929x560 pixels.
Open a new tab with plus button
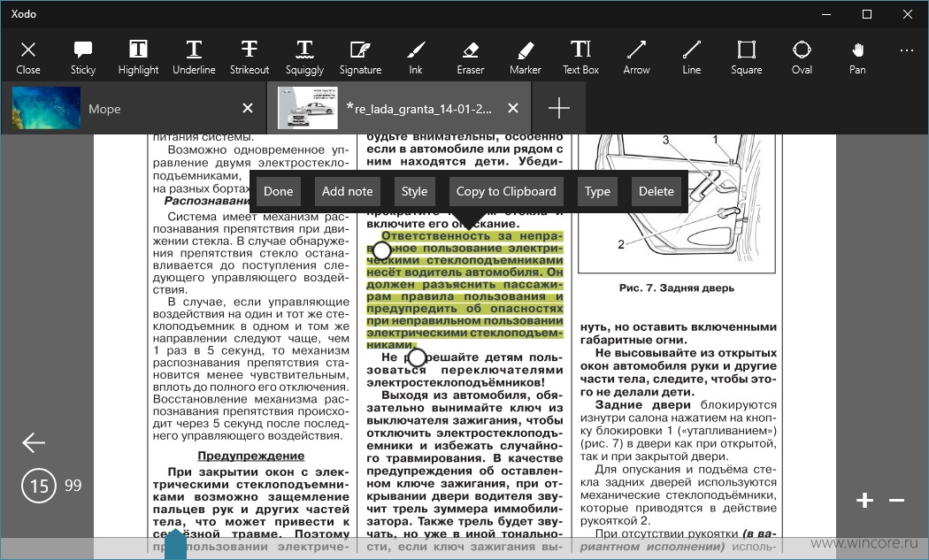(x=558, y=108)
